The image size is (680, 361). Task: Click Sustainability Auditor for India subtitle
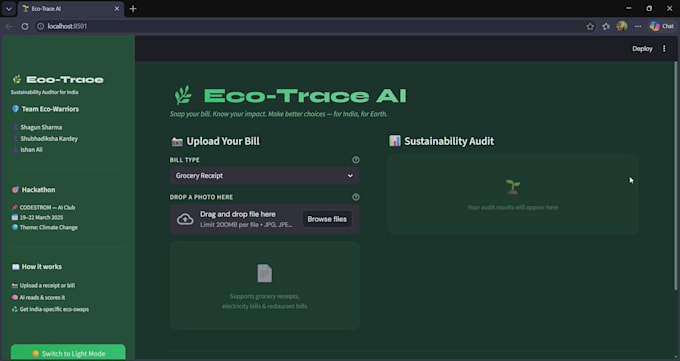(x=44, y=92)
